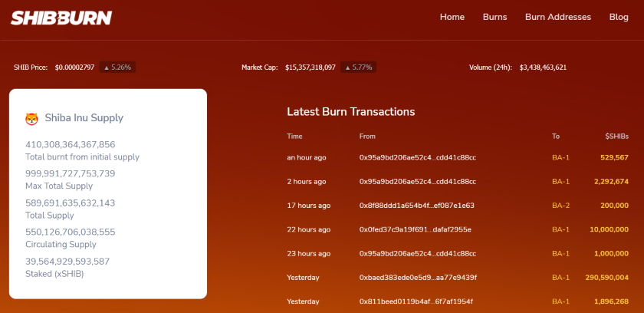Click market cap value $15,357,318,097
Viewport: 644px width, 313px height.
point(310,68)
